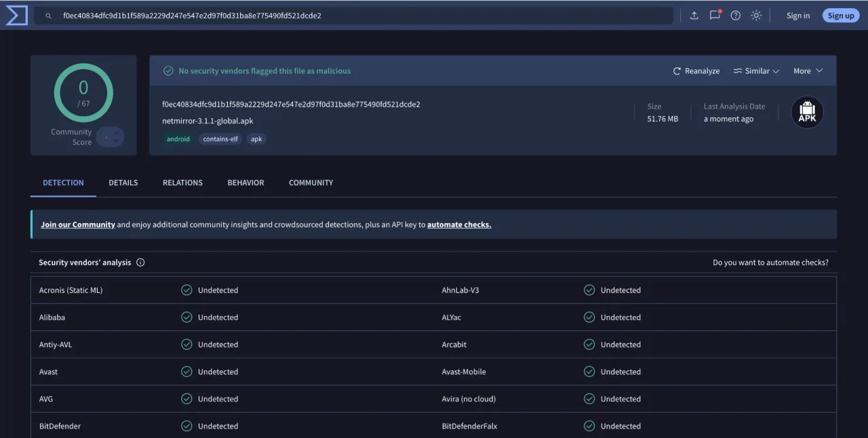Click the size value 51.76 MB

[x=663, y=119]
